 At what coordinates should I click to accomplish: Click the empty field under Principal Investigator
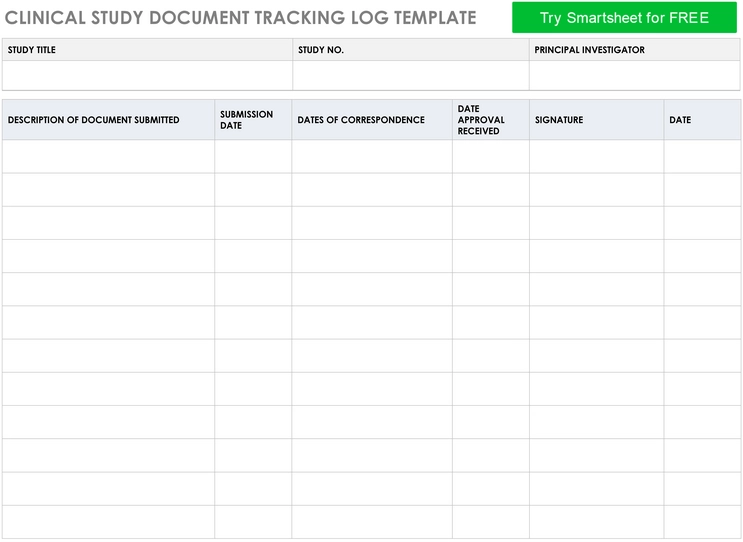pyautogui.click(x=634, y=75)
